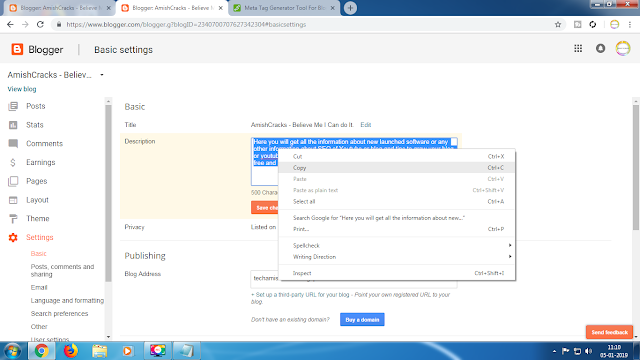Choose Print from the context menu

[x=397, y=229]
